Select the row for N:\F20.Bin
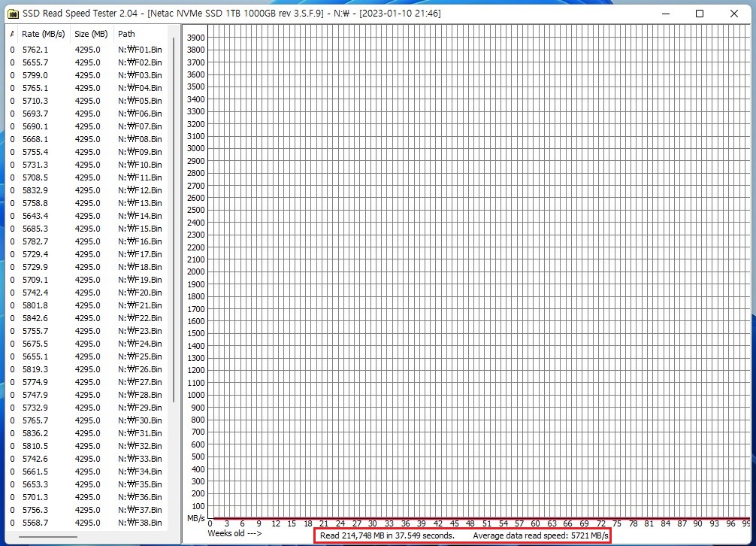This screenshot has width=756, height=546. 86,293
